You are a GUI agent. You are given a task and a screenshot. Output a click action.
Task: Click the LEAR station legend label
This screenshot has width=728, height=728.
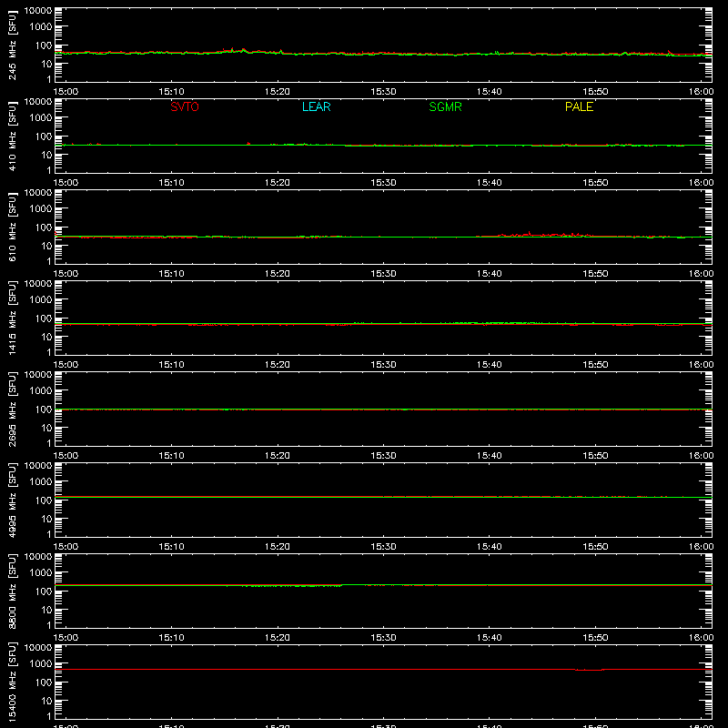pyautogui.click(x=316, y=106)
